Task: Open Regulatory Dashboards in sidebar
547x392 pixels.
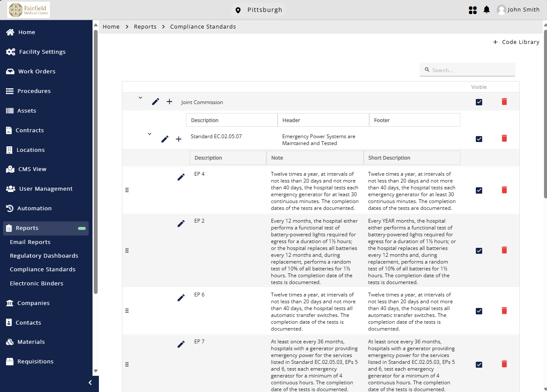Action: click(44, 256)
